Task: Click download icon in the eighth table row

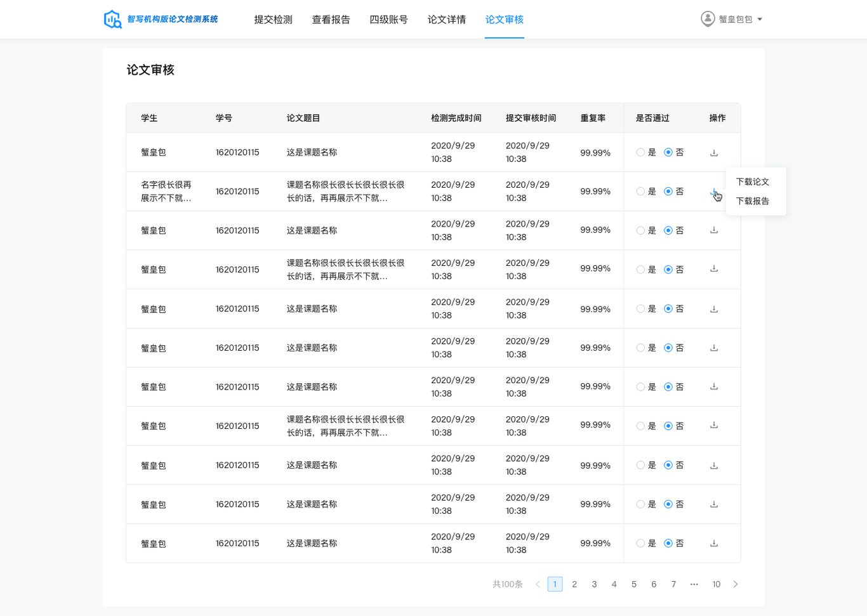Action: pyautogui.click(x=714, y=425)
